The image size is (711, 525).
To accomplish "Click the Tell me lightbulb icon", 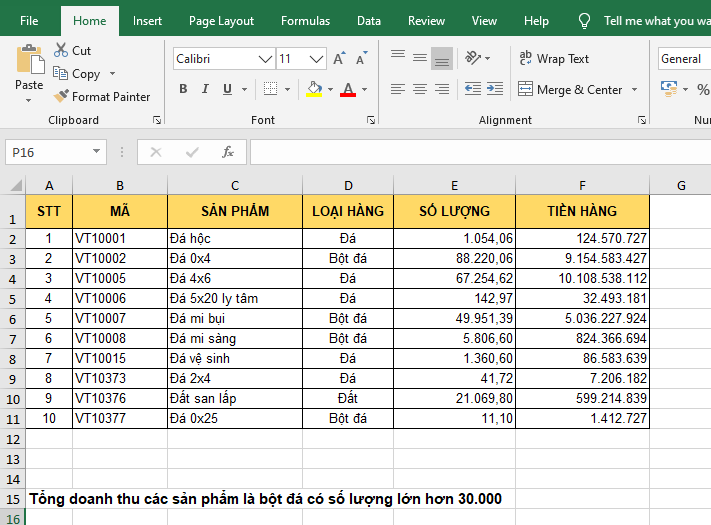I will (585, 21).
